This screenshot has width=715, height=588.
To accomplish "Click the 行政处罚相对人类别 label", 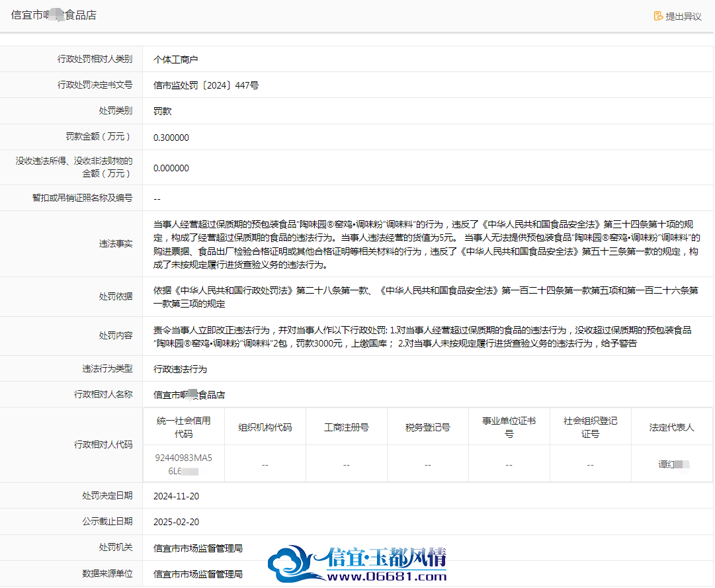I will pyautogui.click(x=95, y=59).
